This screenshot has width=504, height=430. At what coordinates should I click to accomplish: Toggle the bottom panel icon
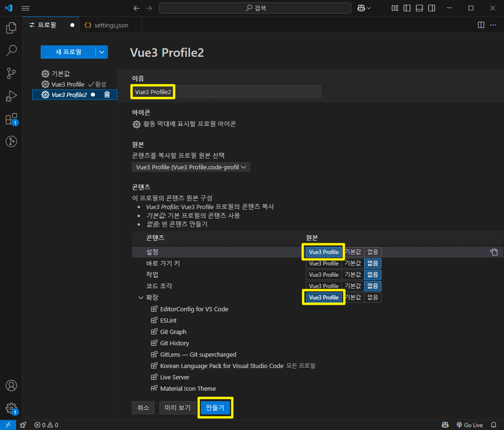click(419, 8)
